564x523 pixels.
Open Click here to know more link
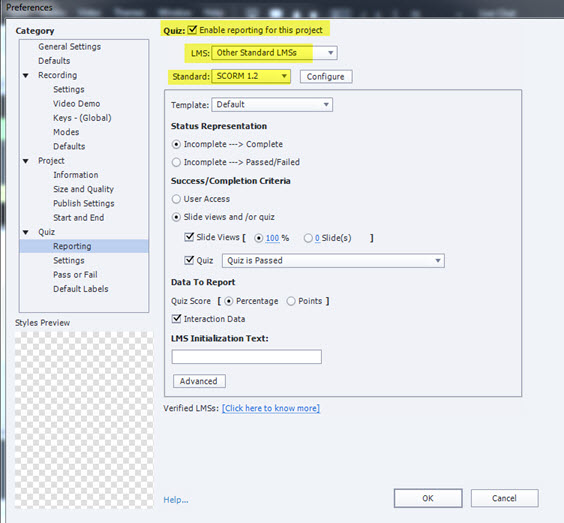[270, 408]
